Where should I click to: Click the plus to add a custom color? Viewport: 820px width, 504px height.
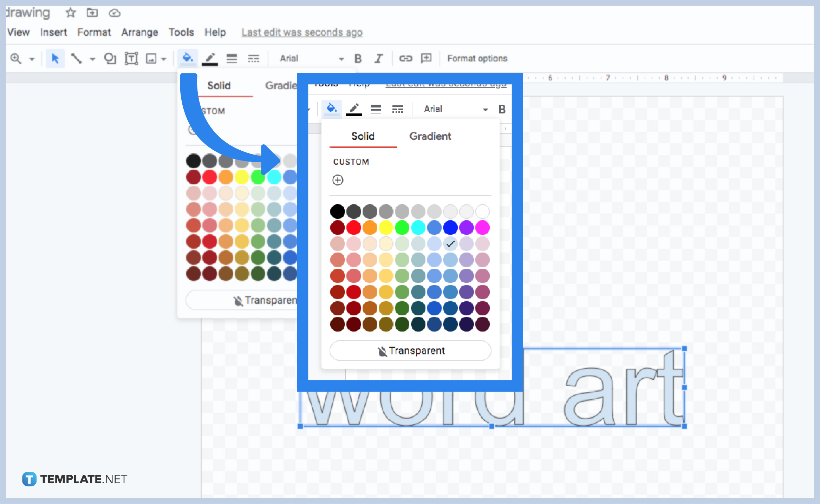coord(338,180)
